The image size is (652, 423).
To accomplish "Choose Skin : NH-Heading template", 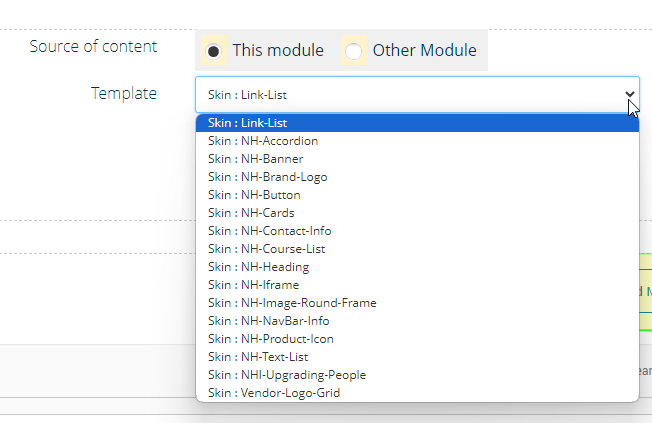I will tap(258, 267).
